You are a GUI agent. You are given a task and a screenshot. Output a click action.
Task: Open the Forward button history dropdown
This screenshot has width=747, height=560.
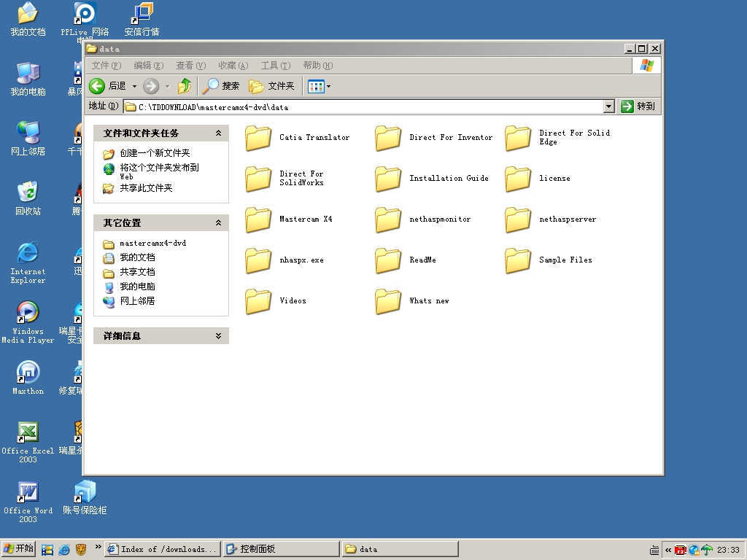(x=167, y=86)
